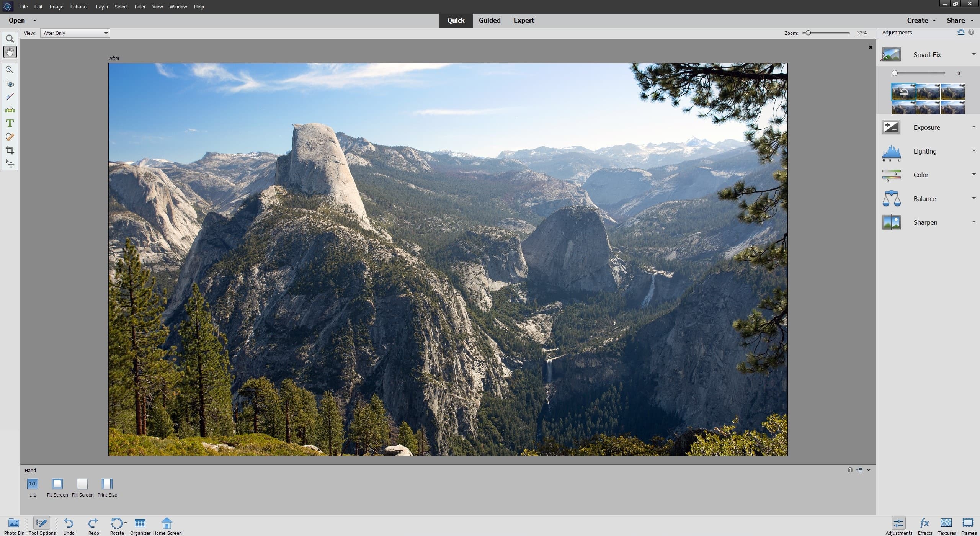Click the Move tool
The height and width of the screenshot is (536, 980).
tap(9, 164)
